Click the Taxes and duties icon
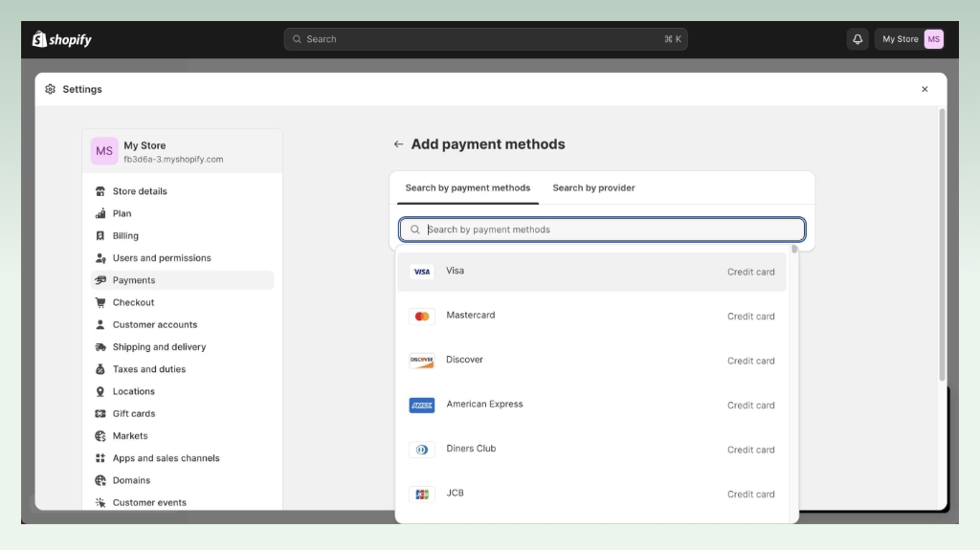This screenshot has height=550, width=980. click(x=100, y=369)
